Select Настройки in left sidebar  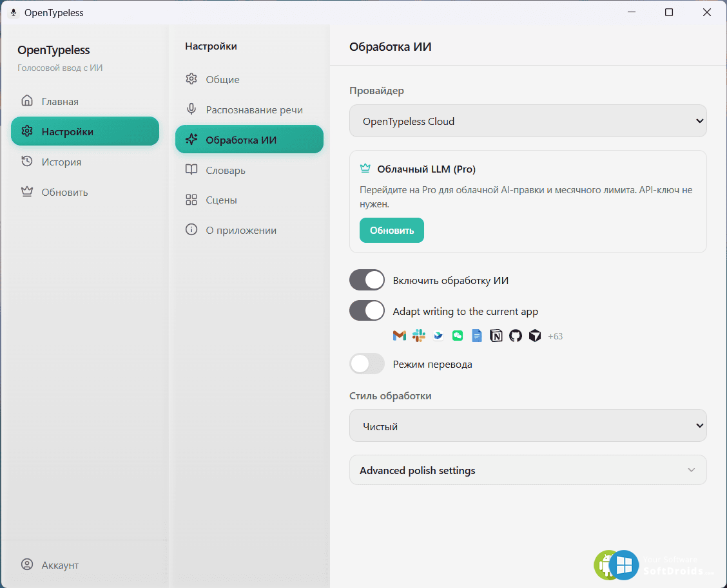tap(85, 131)
